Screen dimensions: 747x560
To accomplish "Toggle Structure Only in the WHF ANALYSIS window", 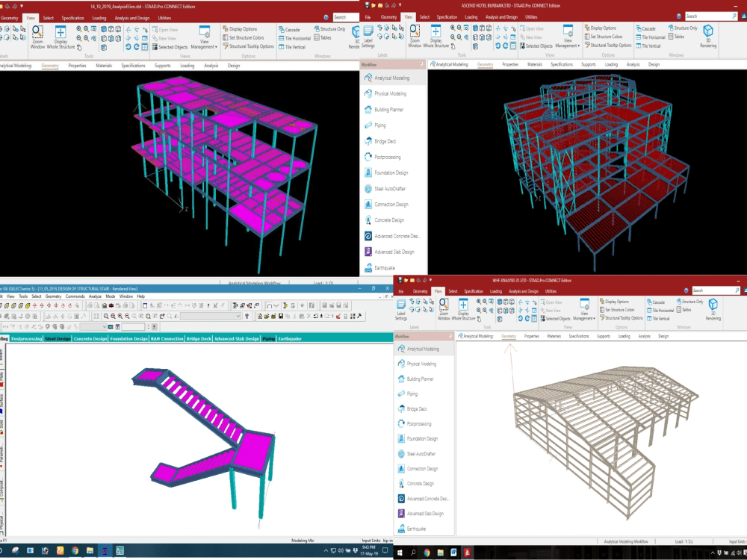I will pos(689,302).
